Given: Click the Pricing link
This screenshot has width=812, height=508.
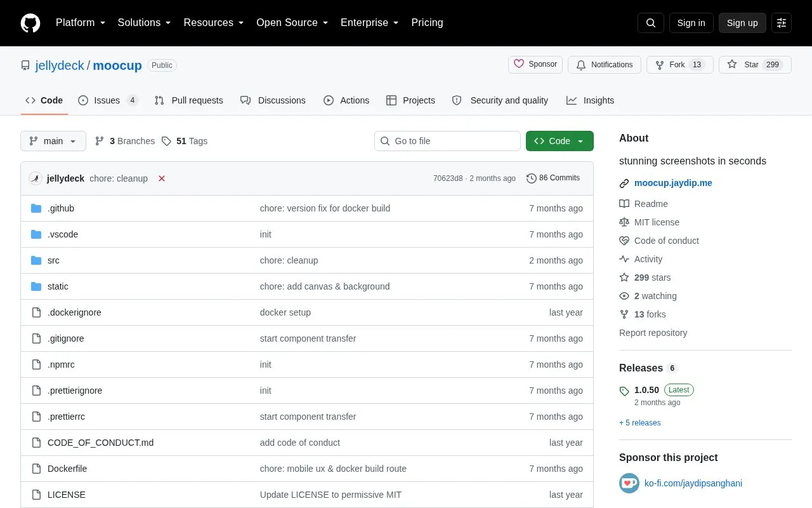Looking at the screenshot, I should 427,23.
